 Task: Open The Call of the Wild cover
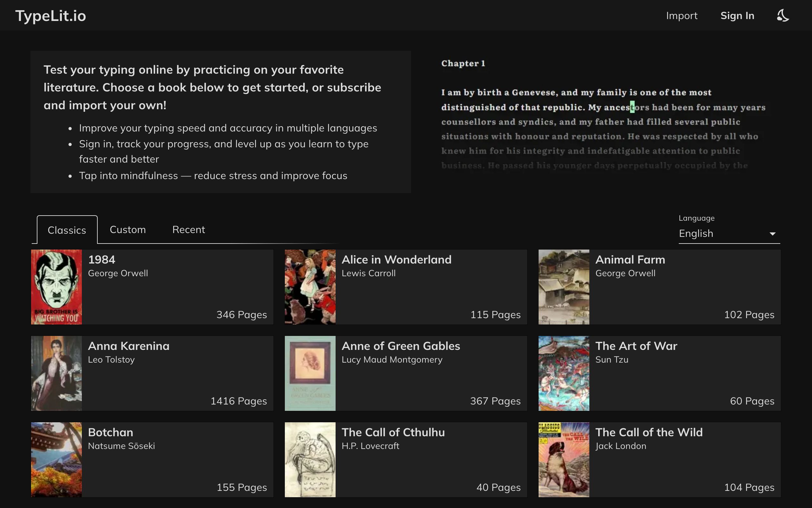[564, 460]
